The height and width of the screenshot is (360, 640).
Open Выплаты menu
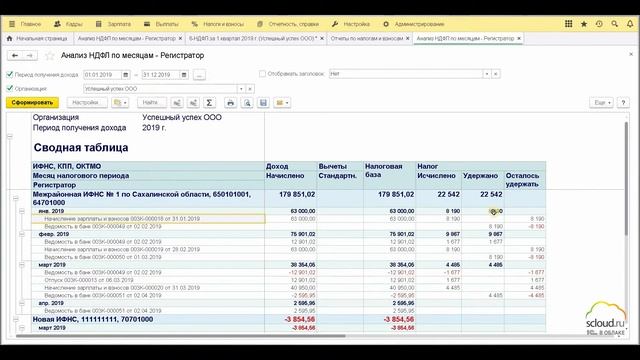(x=162, y=24)
